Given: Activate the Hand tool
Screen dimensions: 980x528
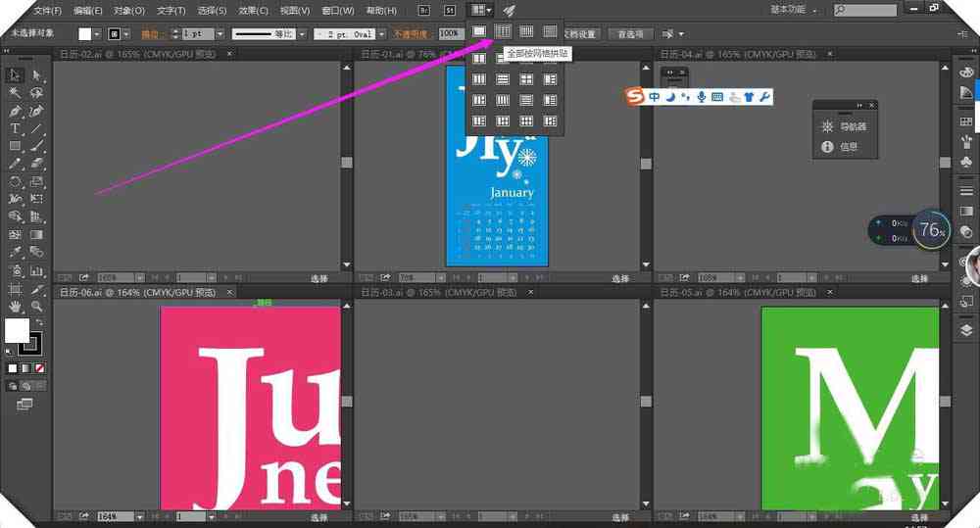Looking at the screenshot, I should pyautogui.click(x=15, y=307).
